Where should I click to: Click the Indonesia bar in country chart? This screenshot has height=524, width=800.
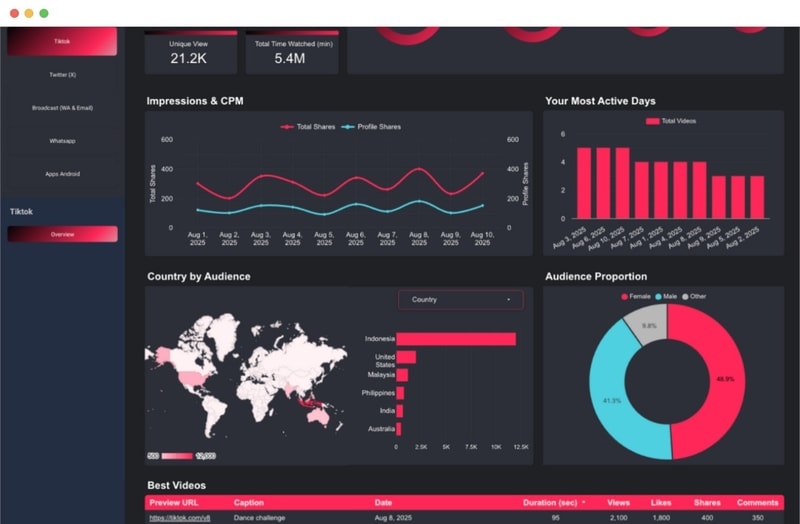click(x=456, y=339)
